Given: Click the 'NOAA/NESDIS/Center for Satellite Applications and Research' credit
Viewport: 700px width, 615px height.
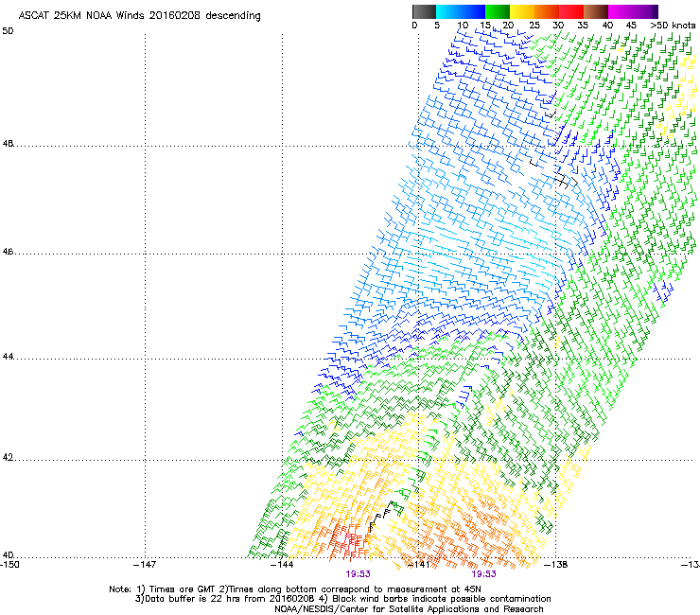Looking at the screenshot, I should pos(409,609).
